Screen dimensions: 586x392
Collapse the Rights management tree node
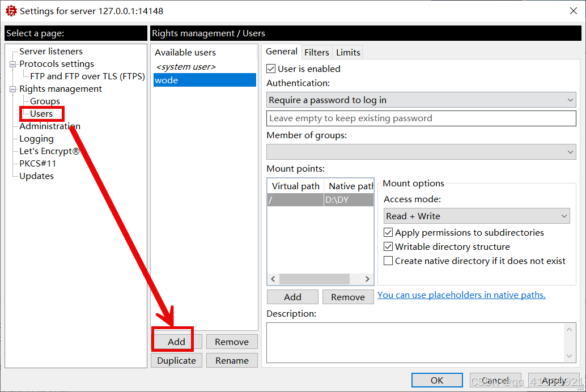tap(12, 89)
